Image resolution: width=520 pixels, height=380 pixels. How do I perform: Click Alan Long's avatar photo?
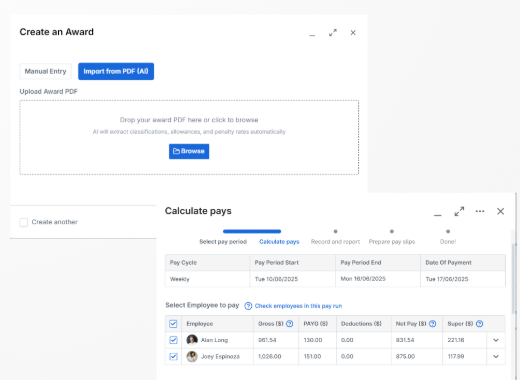click(192, 340)
